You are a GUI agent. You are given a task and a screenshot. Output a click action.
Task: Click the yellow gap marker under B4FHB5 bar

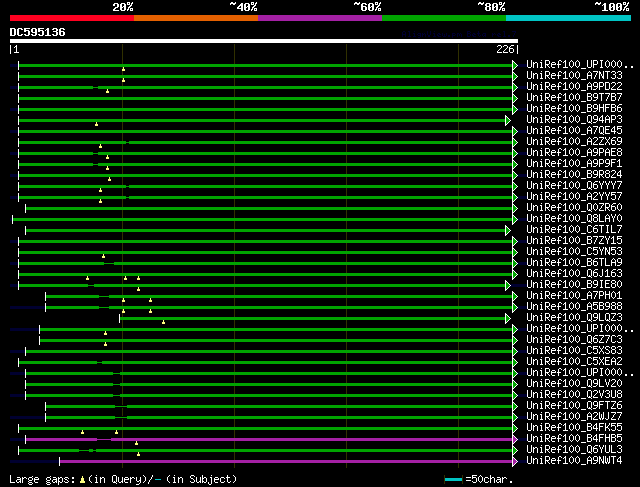[136, 443]
